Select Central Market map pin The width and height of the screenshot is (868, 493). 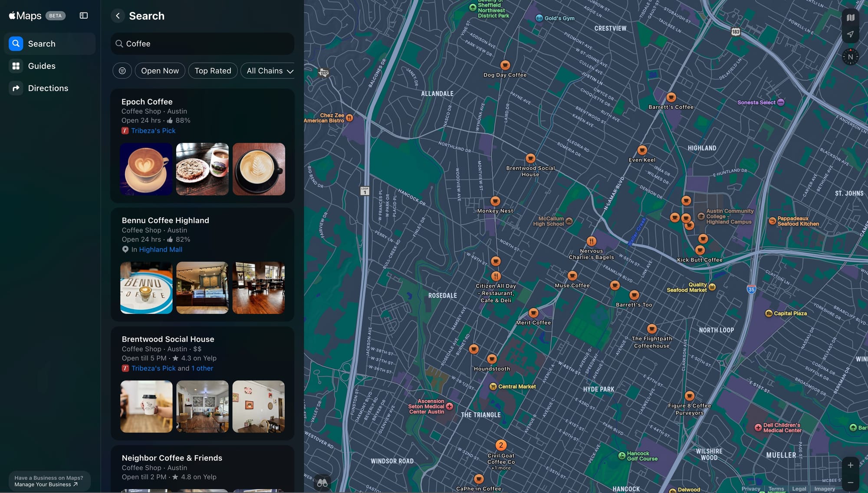493,386
